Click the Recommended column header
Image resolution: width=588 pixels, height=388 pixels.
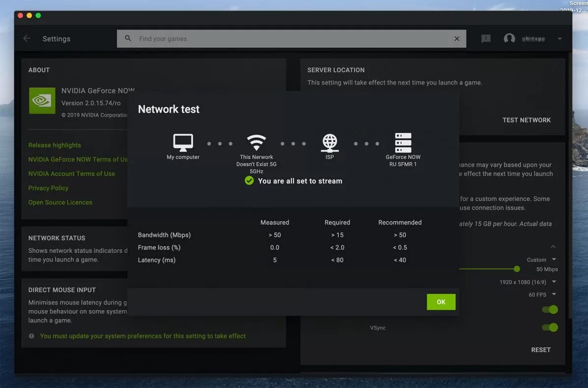(400, 222)
